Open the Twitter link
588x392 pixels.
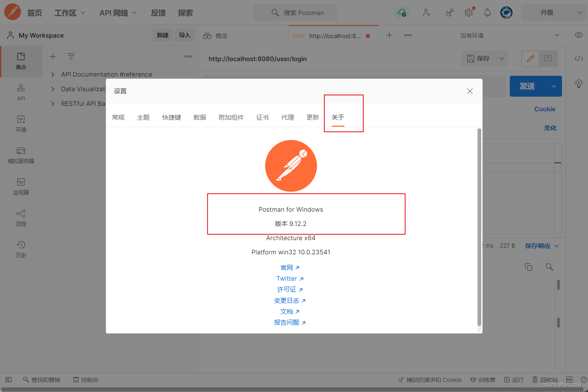290,279
